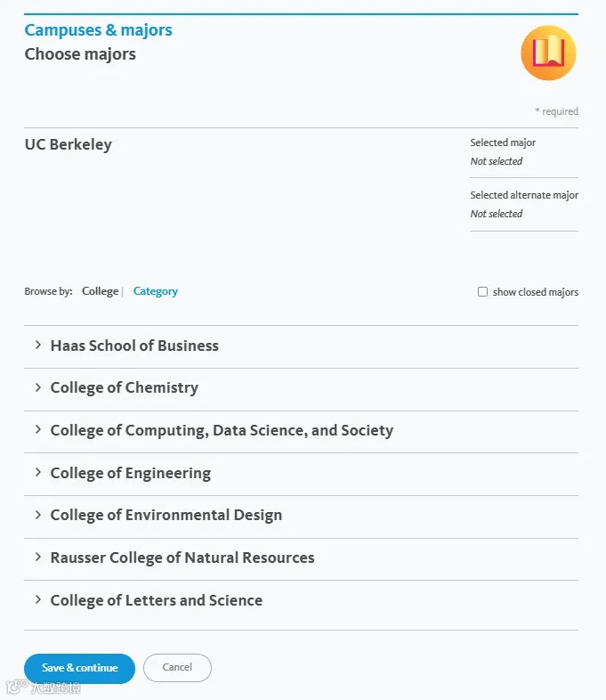
Task: Expand College of Engineering chevron arrow
Action: [x=38, y=472]
